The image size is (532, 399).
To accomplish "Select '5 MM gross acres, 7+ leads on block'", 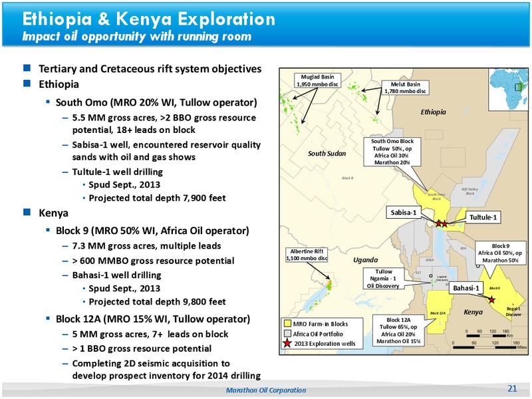I will coord(150,334).
